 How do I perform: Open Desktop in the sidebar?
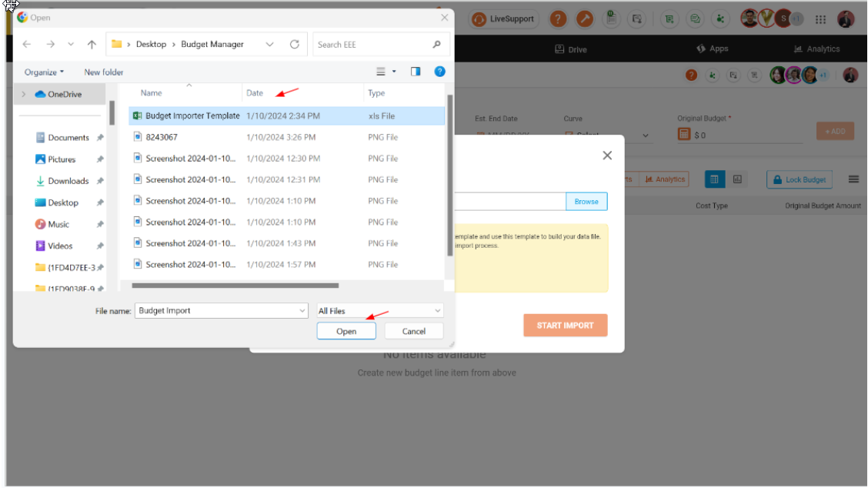point(57,202)
